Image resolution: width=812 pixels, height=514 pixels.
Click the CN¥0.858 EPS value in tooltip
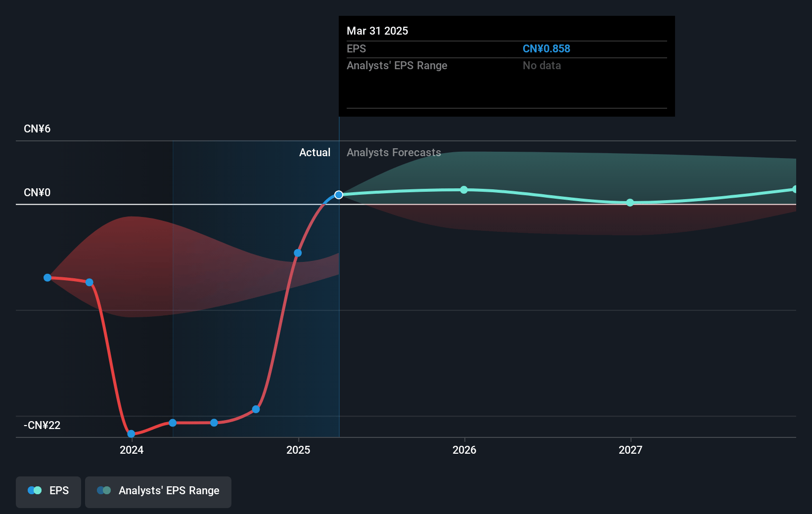click(546, 49)
